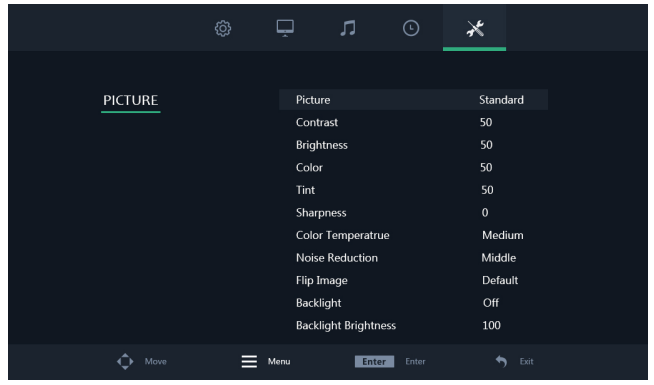Adjust the Backlight Brightness 100 value
The image size is (654, 385).
491,325
